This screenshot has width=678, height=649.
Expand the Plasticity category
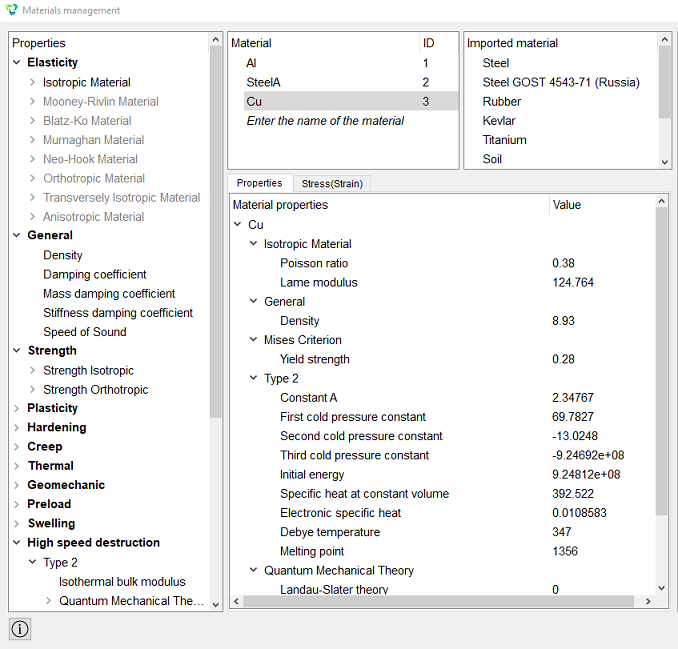16,408
